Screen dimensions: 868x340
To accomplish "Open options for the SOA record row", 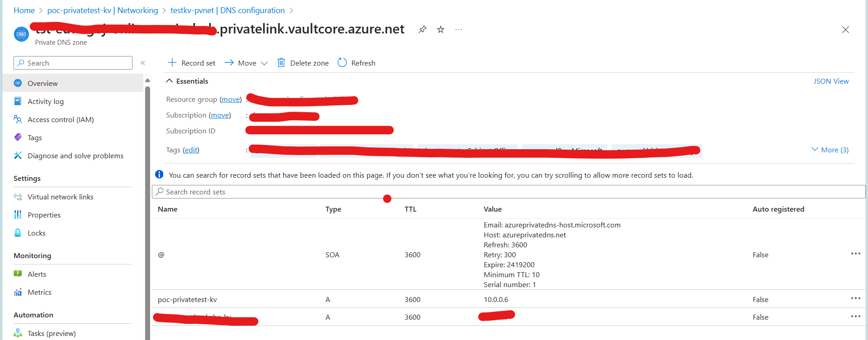I will (855, 254).
